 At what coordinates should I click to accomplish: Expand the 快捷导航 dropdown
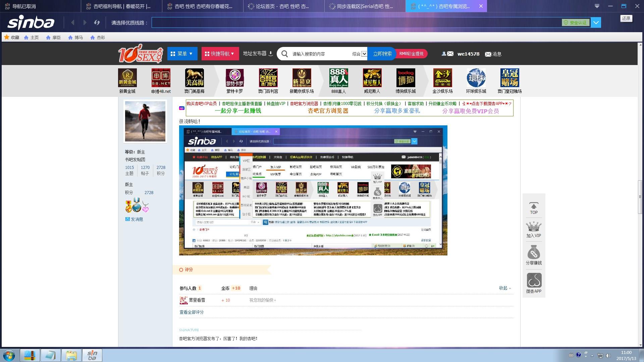tap(220, 54)
